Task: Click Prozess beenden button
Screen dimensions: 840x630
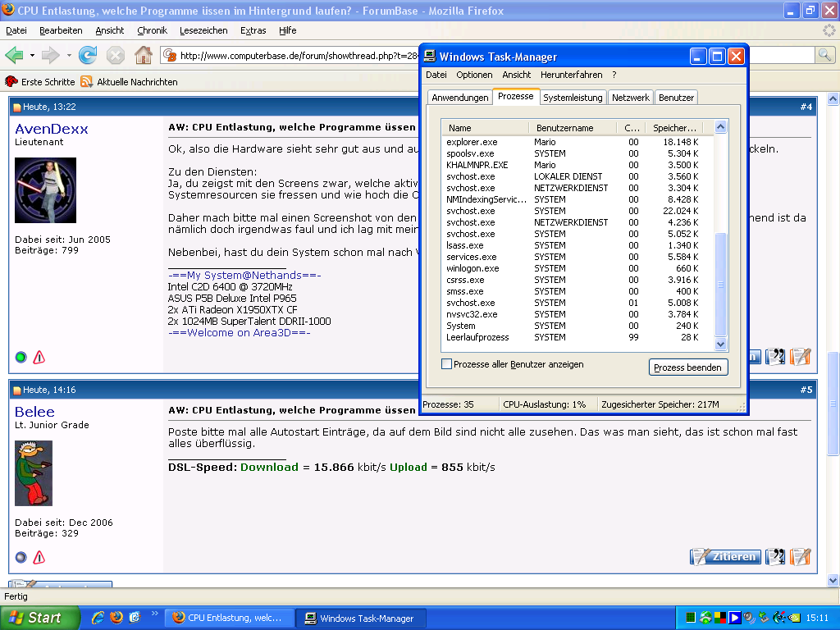Action: [x=688, y=367]
